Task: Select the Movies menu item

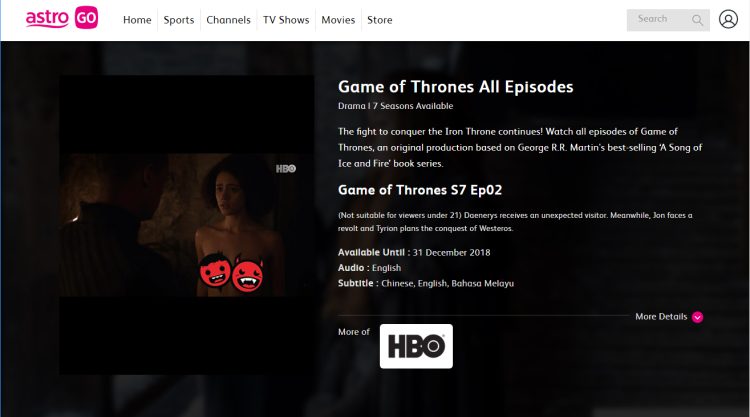Action: tap(338, 20)
